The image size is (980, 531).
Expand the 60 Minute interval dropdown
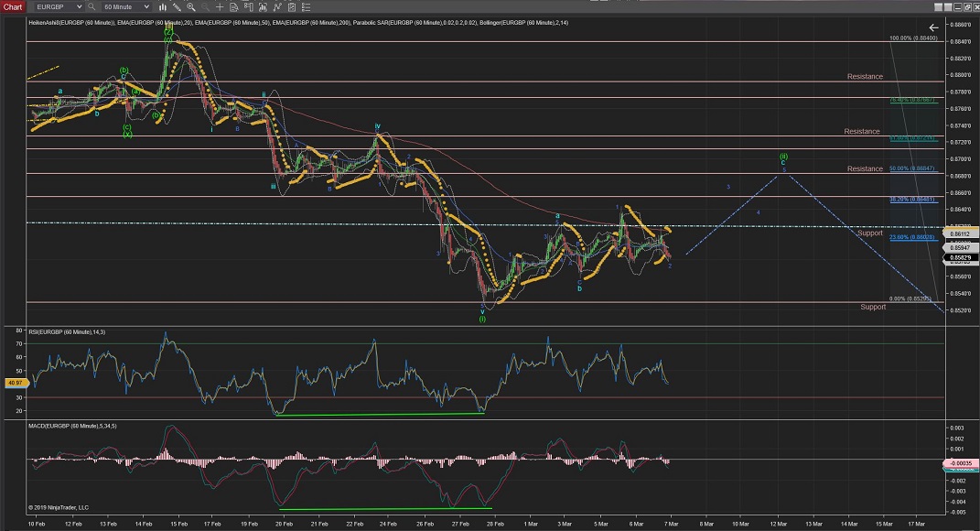coord(145,6)
